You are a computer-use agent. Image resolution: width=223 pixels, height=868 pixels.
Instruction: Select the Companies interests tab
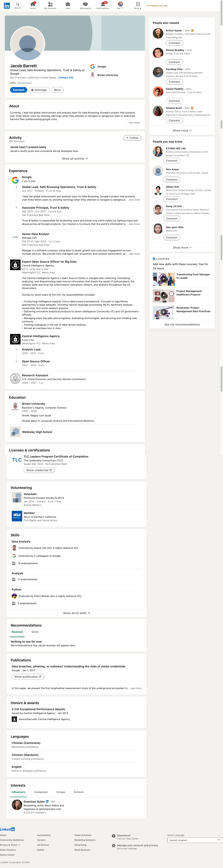click(41, 792)
